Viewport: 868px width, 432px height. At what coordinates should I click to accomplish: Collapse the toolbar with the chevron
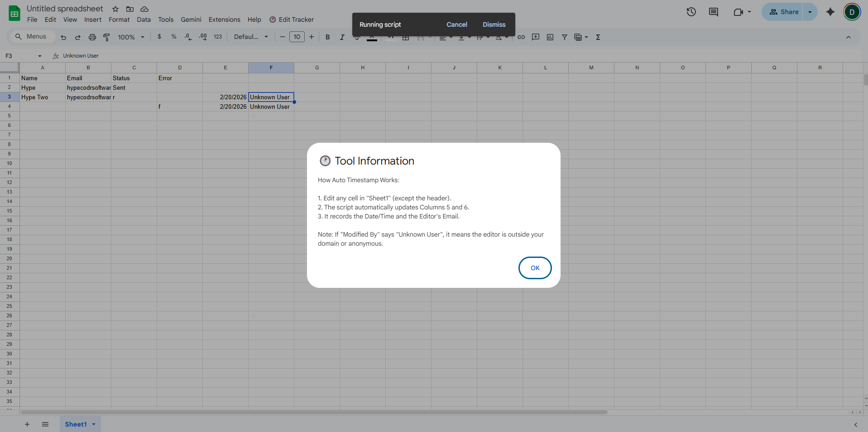click(x=849, y=37)
